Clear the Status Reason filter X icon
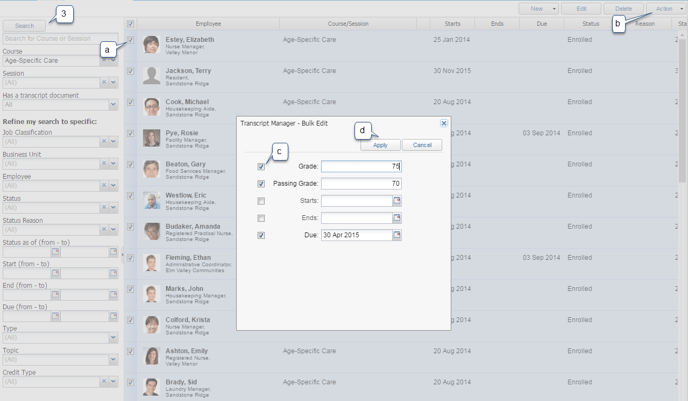The height and width of the screenshot is (401, 688). pyautogui.click(x=104, y=229)
